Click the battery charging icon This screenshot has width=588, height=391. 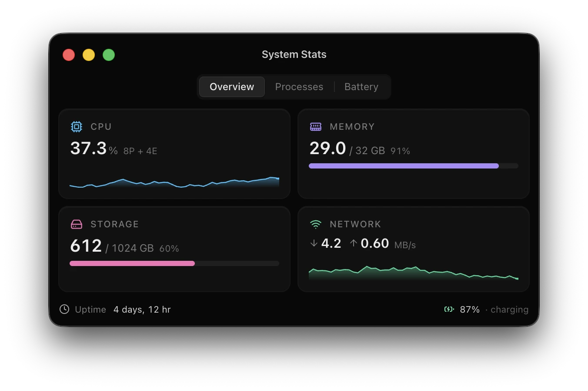[x=449, y=309]
